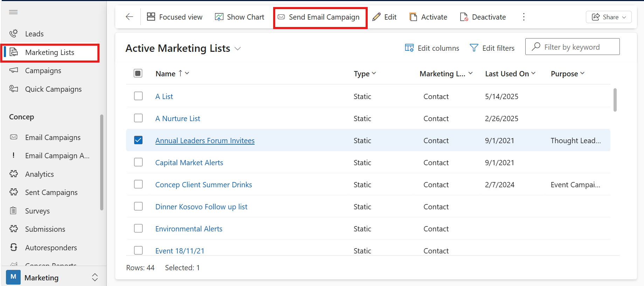Click the Surveys clipboard icon
The width and height of the screenshot is (644, 286).
point(14,211)
